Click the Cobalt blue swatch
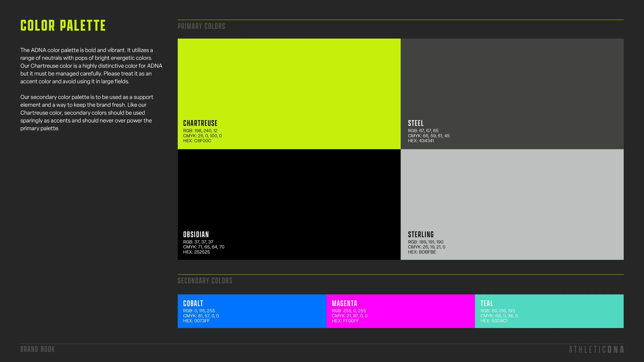This screenshot has width=644, height=362. pyautogui.click(x=252, y=311)
